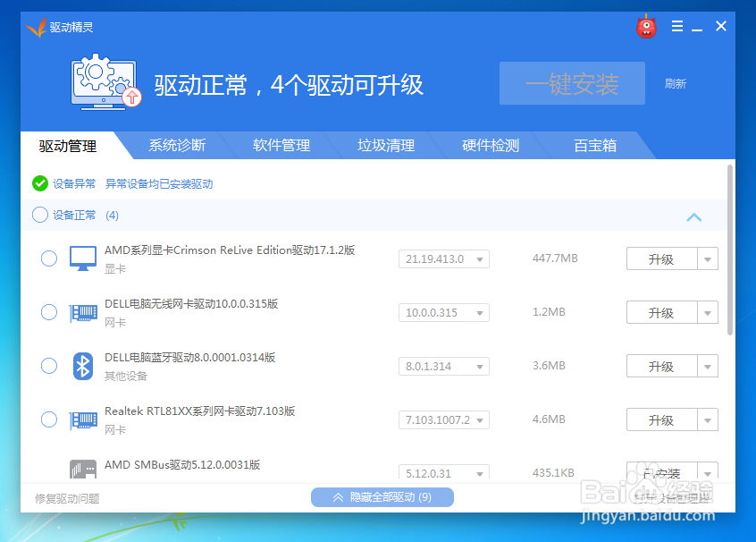756x542 pixels.
Task: Expand upgrade options arrow for Bluetooth driver
Action: pos(708,367)
